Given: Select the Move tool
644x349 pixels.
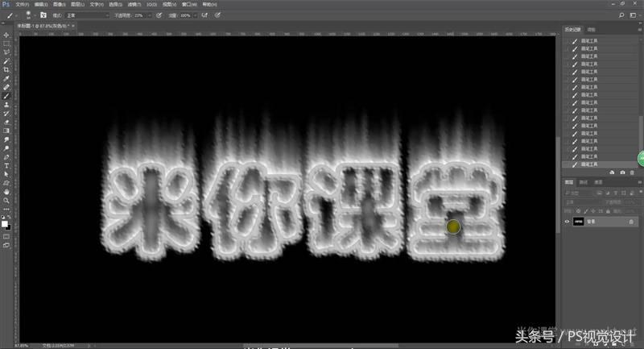Looking at the screenshot, I should tap(6, 35).
